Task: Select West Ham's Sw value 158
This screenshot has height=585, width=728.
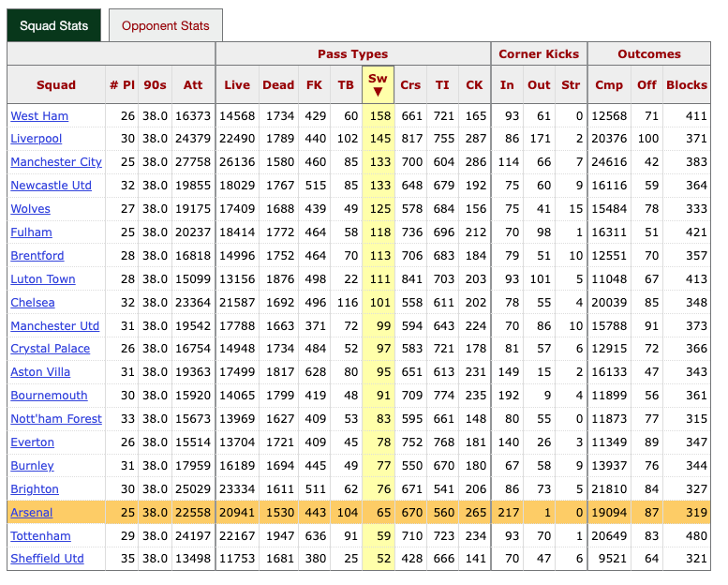Action: pos(380,116)
